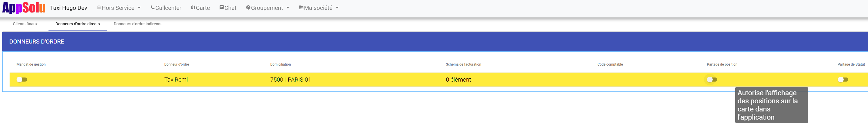868x128 pixels.
Task: Click the globe icon beside Groupement
Action: click(x=248, y=8)
